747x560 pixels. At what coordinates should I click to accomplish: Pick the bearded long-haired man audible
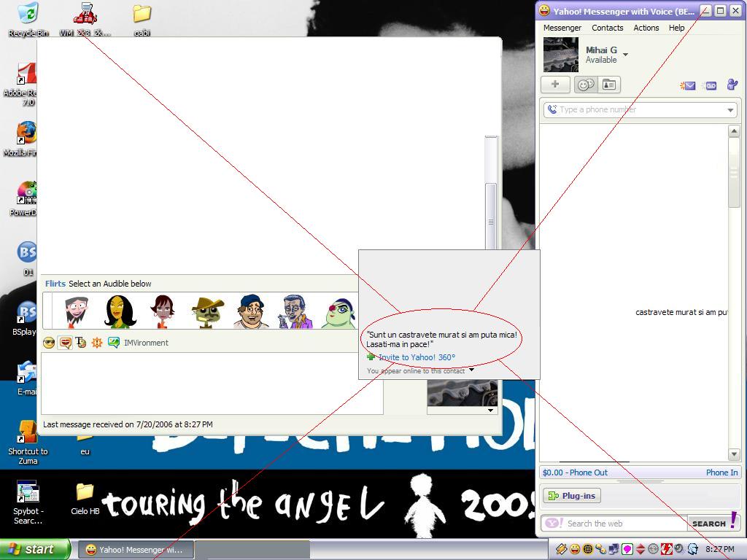76,311
